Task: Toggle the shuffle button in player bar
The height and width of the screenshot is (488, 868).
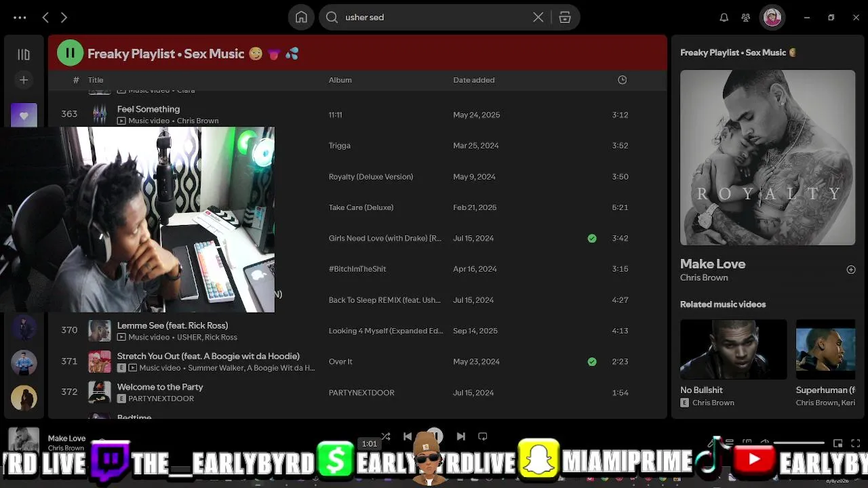Action: coord(386,436)
